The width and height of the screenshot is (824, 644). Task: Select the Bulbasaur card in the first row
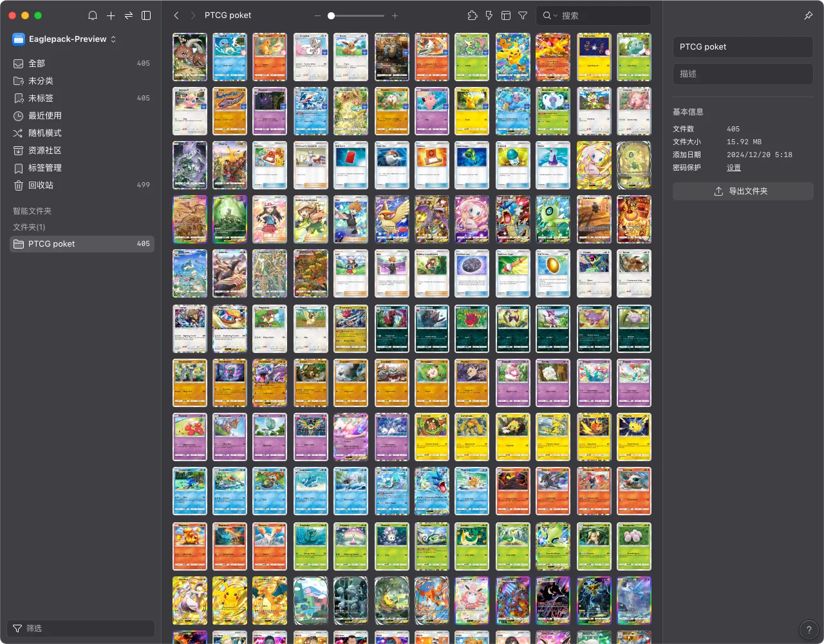(634, 57)
